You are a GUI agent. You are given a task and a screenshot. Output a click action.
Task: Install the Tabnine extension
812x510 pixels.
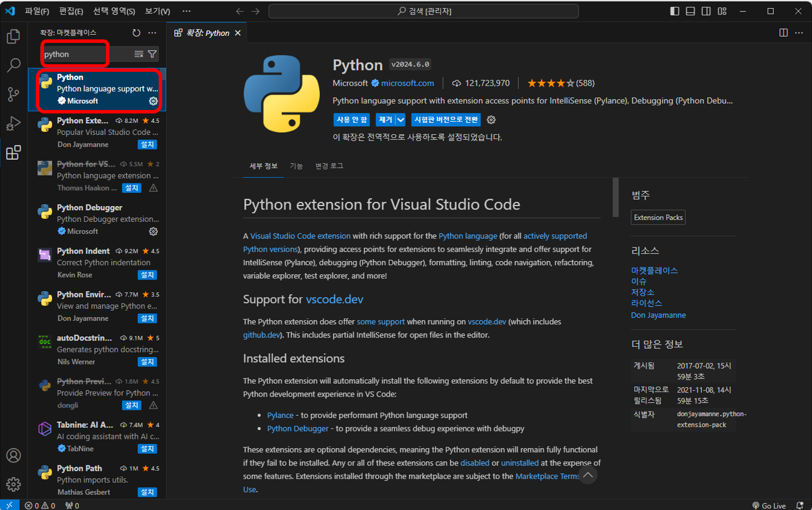tap(148, 449)
